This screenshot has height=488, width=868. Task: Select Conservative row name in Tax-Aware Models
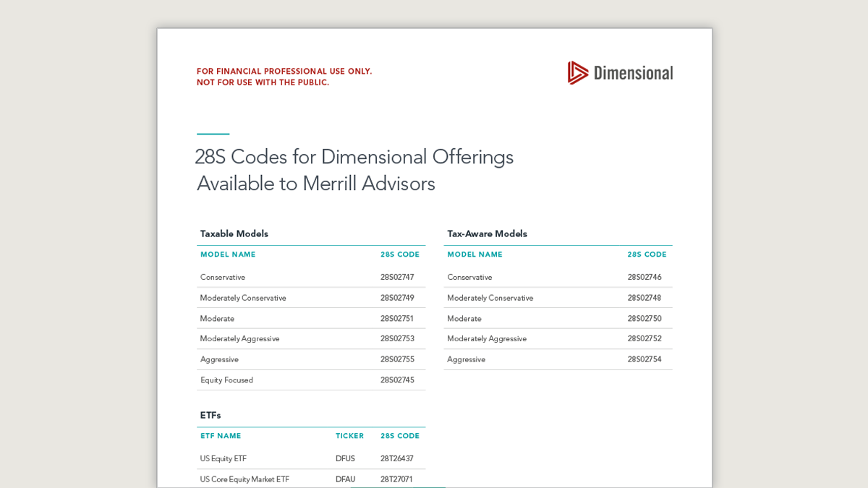[469, 277]
